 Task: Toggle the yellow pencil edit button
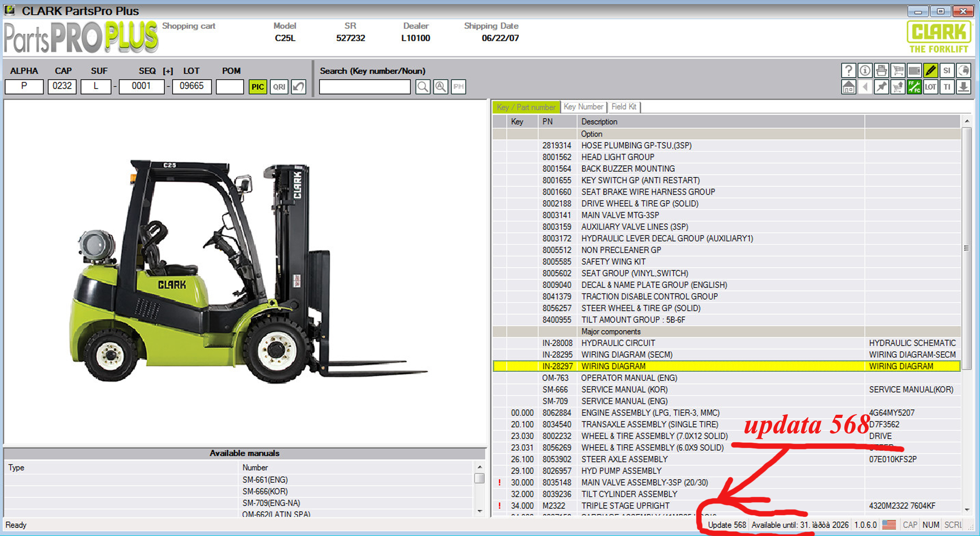click(x=931, y=71)
